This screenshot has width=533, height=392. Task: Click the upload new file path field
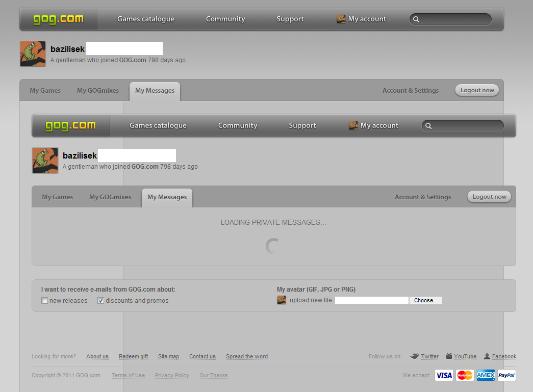coord(372,300)
